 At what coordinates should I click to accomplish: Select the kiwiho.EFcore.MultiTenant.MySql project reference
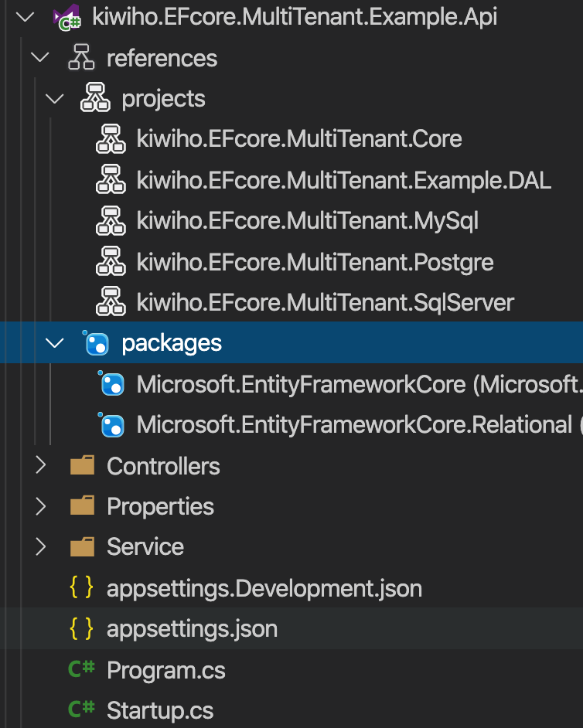pyautogui.click(x=307, y=221)
